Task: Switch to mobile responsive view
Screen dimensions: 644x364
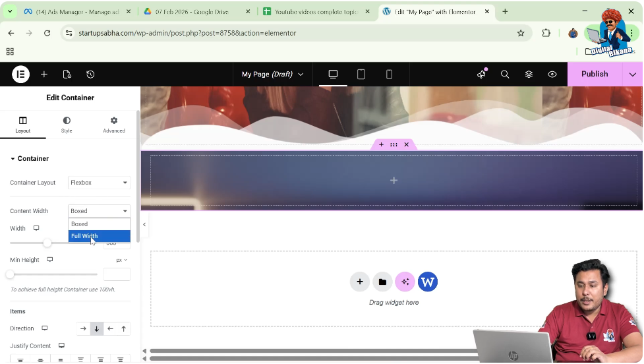Action: [389, 75]
